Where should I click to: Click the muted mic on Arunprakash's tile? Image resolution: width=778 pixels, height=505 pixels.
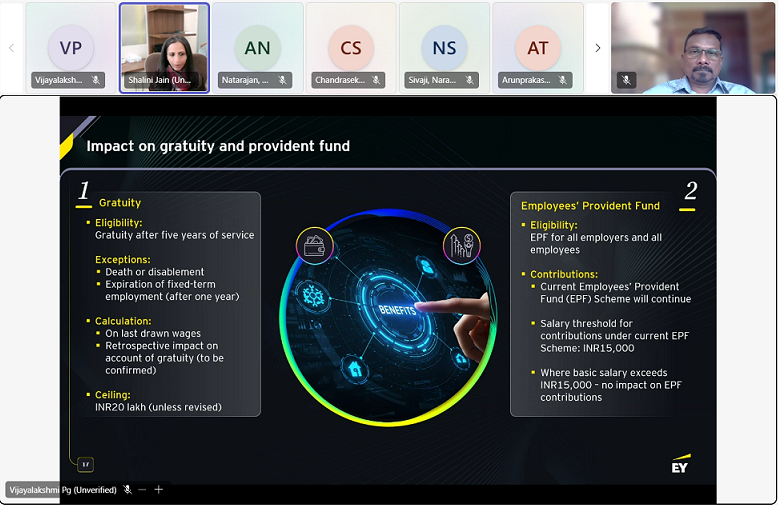(563, 80)
